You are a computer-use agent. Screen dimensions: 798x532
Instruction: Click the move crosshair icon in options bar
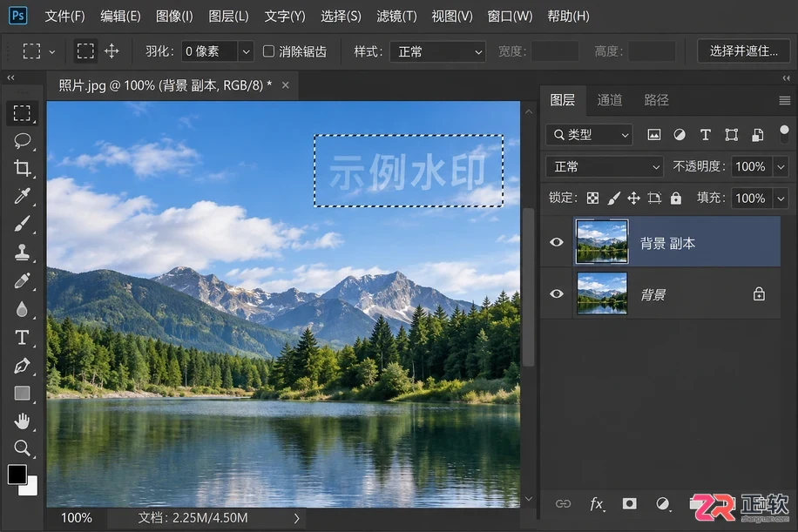tap(112, 51)
